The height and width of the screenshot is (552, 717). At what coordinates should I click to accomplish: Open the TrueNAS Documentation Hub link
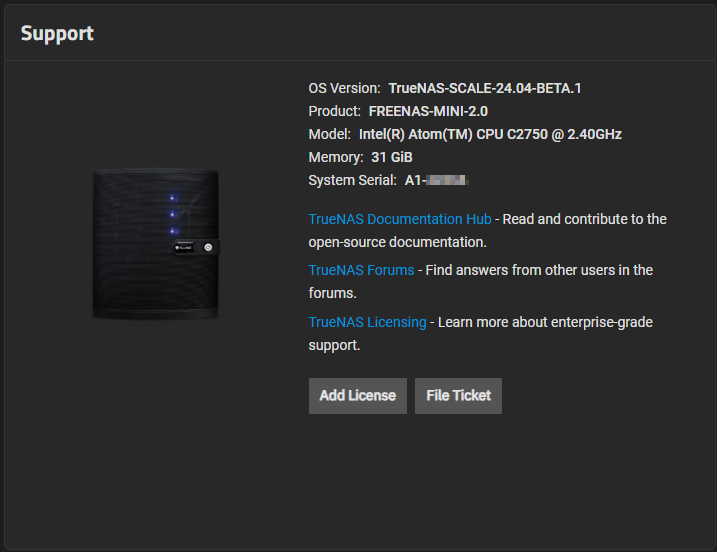(x=399, y=219)
